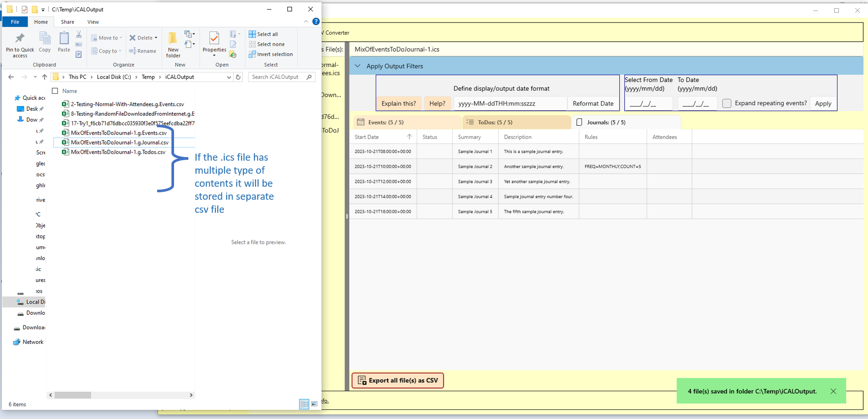Viewport: 868px width, 419px height.
Task: Click the sort arrow on Start Date column
Action: coord(409,137)
